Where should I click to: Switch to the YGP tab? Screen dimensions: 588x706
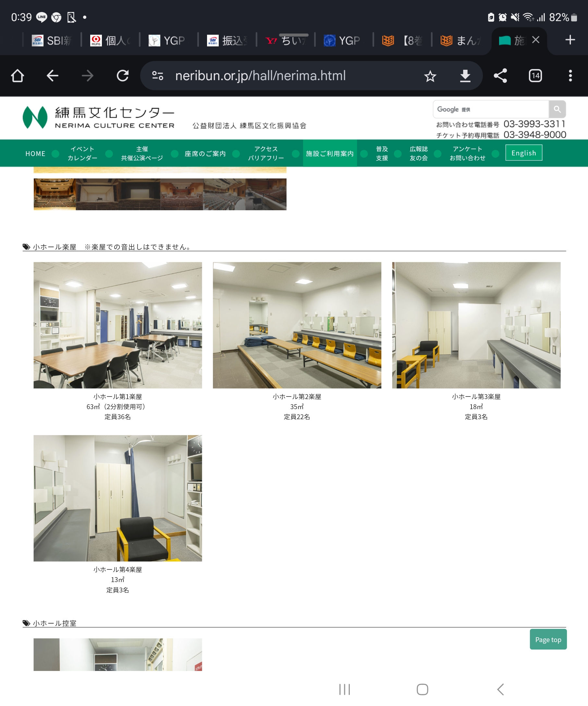170,40
